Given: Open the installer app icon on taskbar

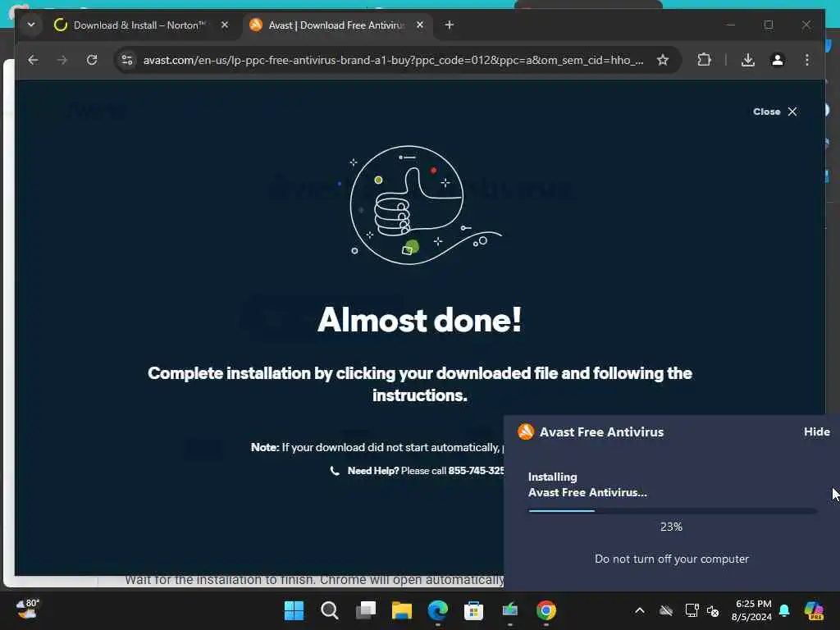Looking at the screenshot, I should [509, 610].
